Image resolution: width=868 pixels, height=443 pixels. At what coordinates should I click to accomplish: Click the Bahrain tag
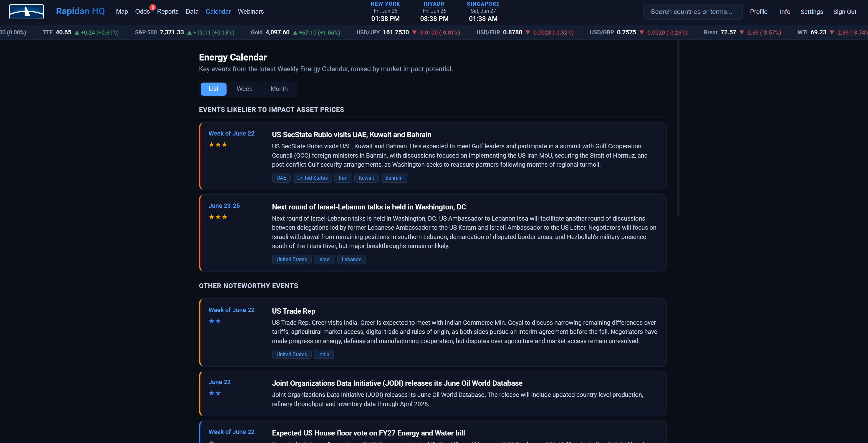(394, 178)
